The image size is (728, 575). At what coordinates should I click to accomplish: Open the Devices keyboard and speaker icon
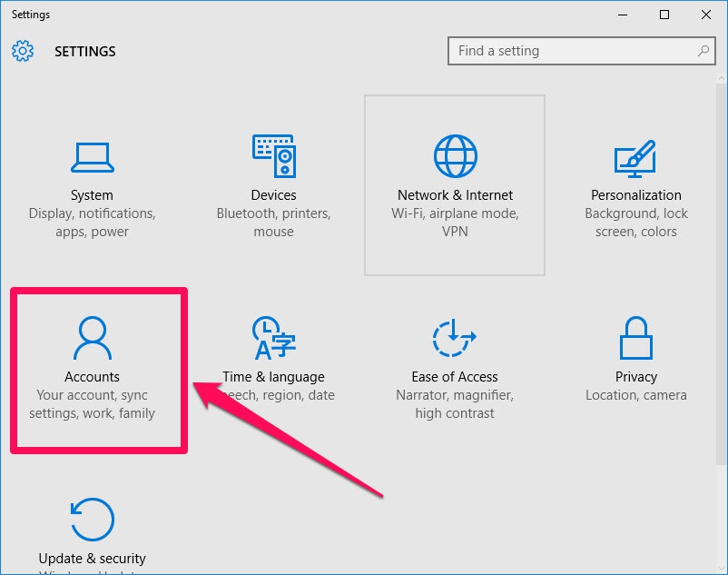coord(274,156)
